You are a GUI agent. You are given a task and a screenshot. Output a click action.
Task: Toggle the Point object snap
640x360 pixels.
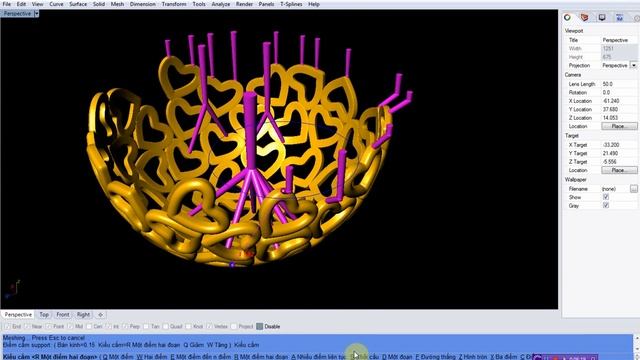[49, 327]
